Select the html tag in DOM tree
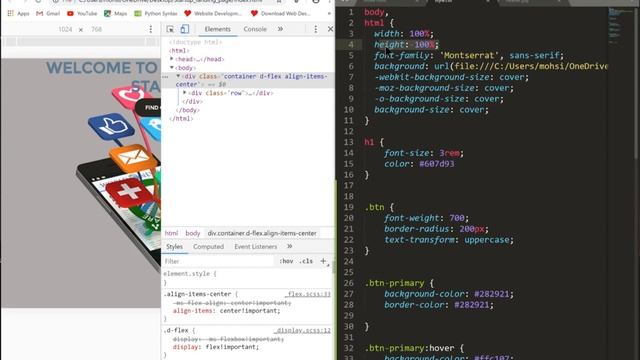 [x=179, y=51]
